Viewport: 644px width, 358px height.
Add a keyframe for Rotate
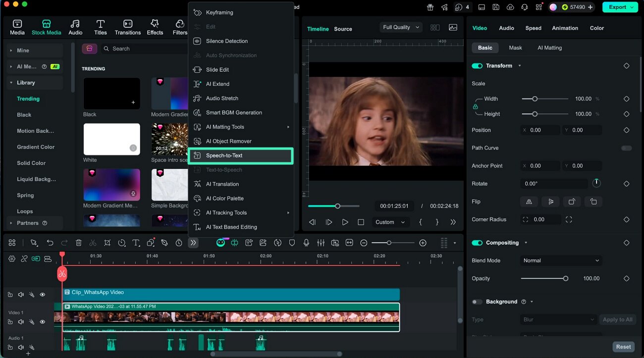point(626,184)
